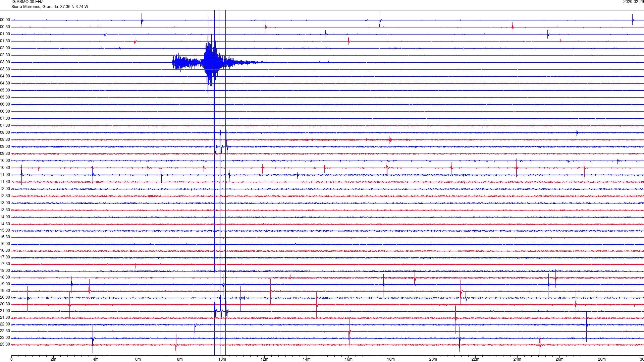Select the 01:30 trace time label
This screenshot has width=644, height=362.
(5, 41)
